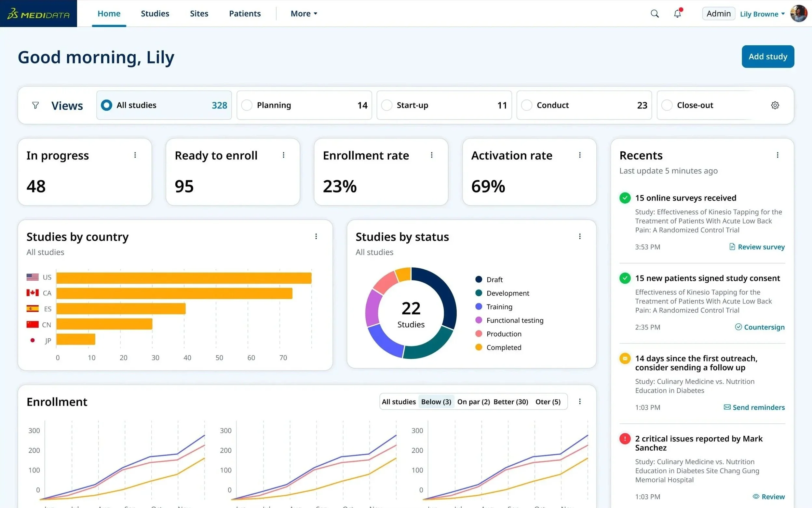
Task: Click the Functional testing legend dot
Action: tap(479, 320)
